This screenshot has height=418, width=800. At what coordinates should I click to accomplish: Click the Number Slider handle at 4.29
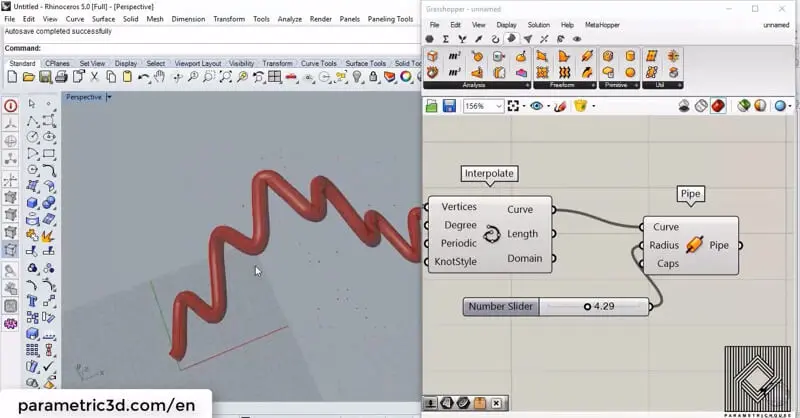[587, 306]
